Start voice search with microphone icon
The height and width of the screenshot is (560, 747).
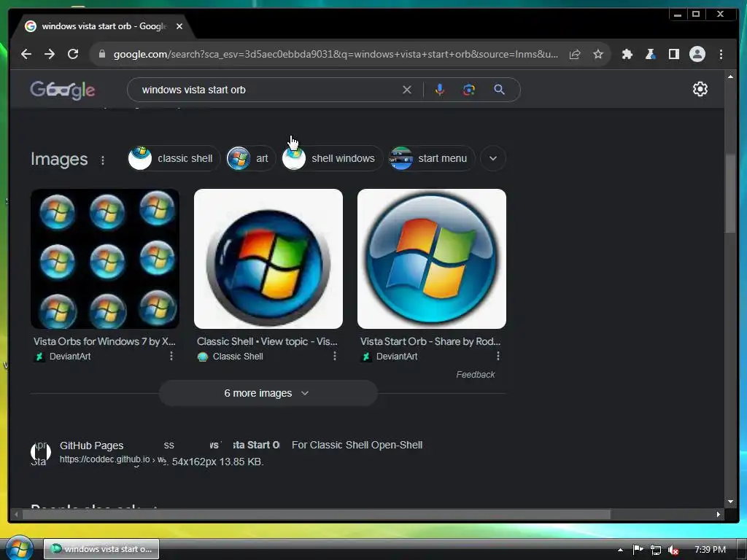coord(440,90)
